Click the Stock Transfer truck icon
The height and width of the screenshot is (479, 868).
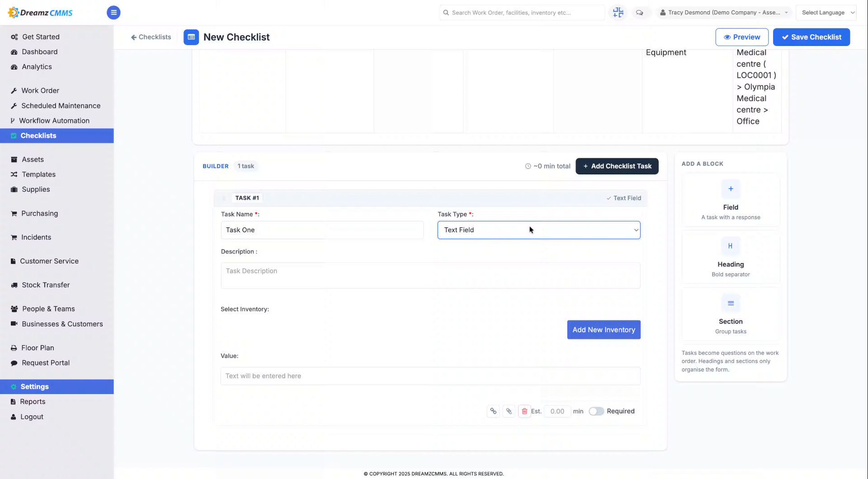pyautogui.click(x=14, y=285)
